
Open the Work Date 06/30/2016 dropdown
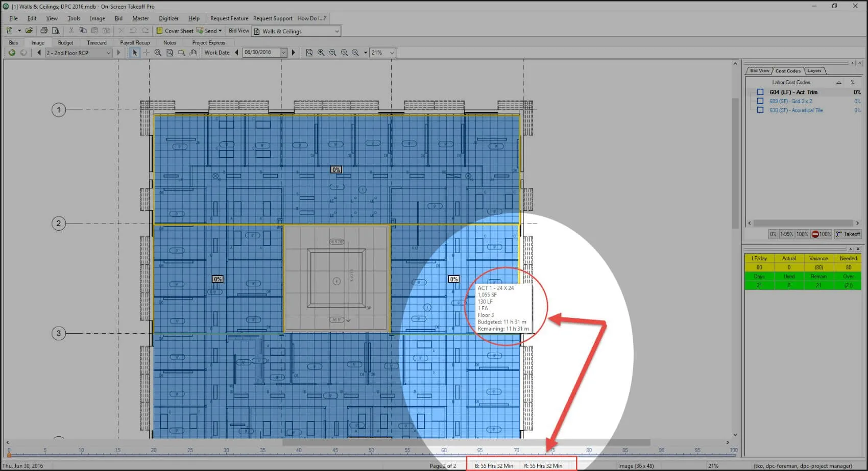click(x=283, y=53)
